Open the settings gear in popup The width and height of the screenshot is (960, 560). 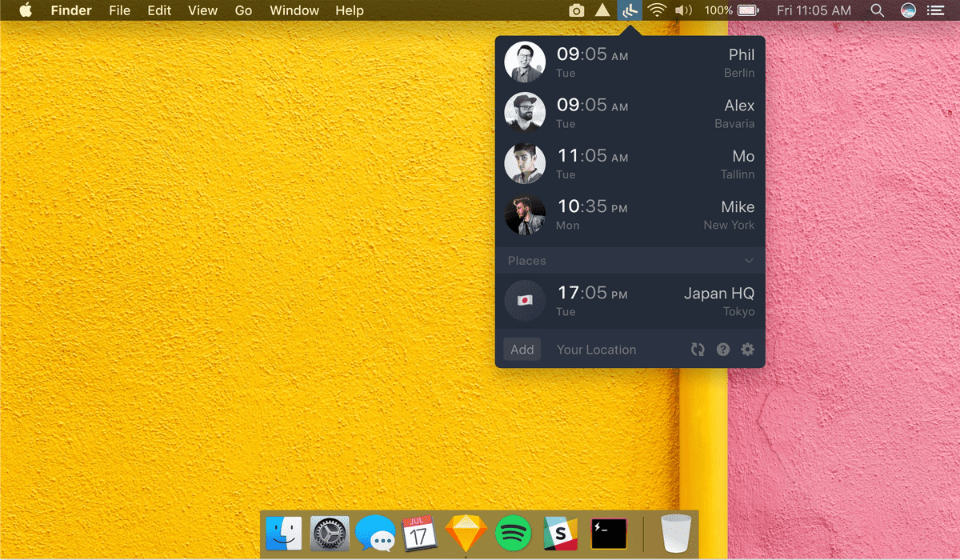point(748,350)
